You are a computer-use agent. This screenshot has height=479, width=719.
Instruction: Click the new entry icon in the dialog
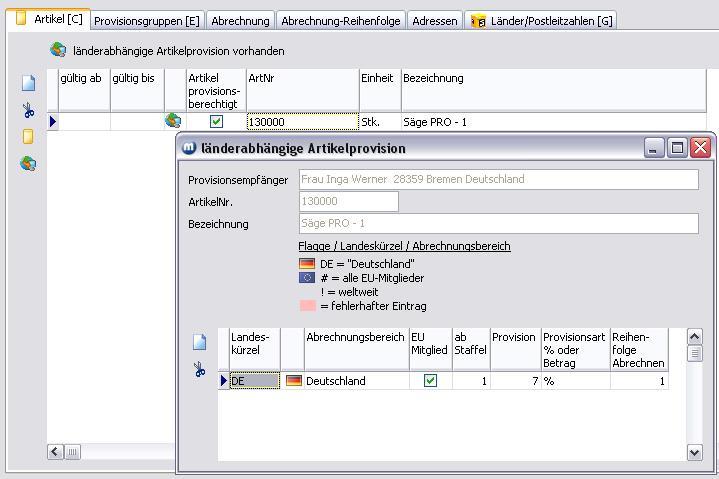(199, 342)
